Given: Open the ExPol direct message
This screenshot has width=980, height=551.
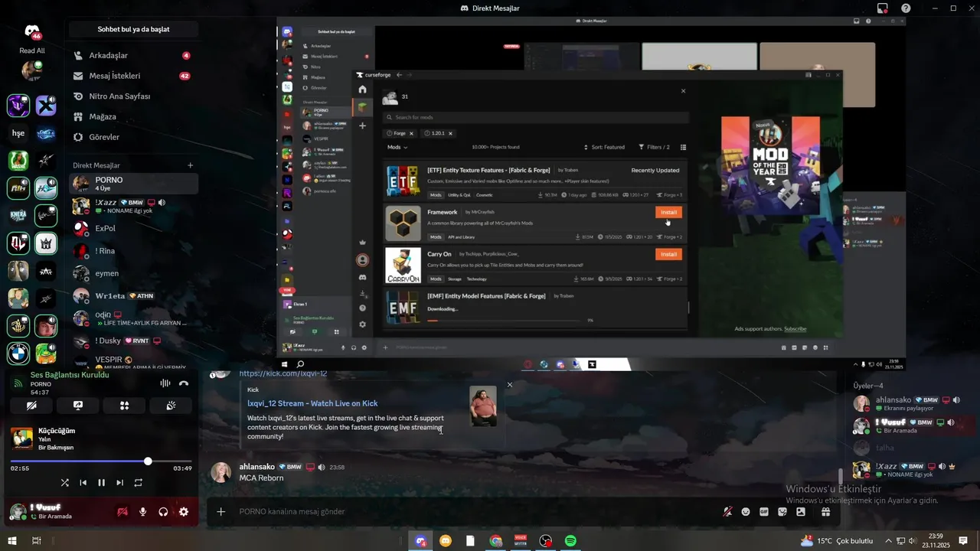Looking at the screenshot, I should pyautogui.click(x=133, y=228).
